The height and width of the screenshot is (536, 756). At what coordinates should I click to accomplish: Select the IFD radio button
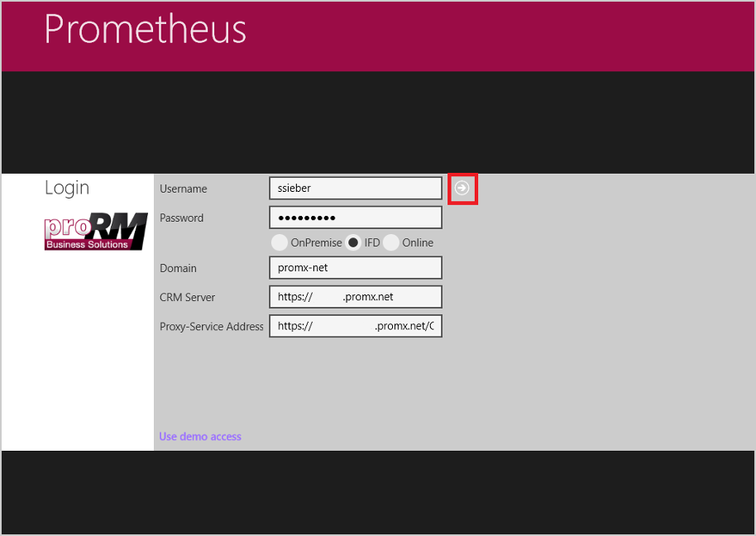coord(353,242)
